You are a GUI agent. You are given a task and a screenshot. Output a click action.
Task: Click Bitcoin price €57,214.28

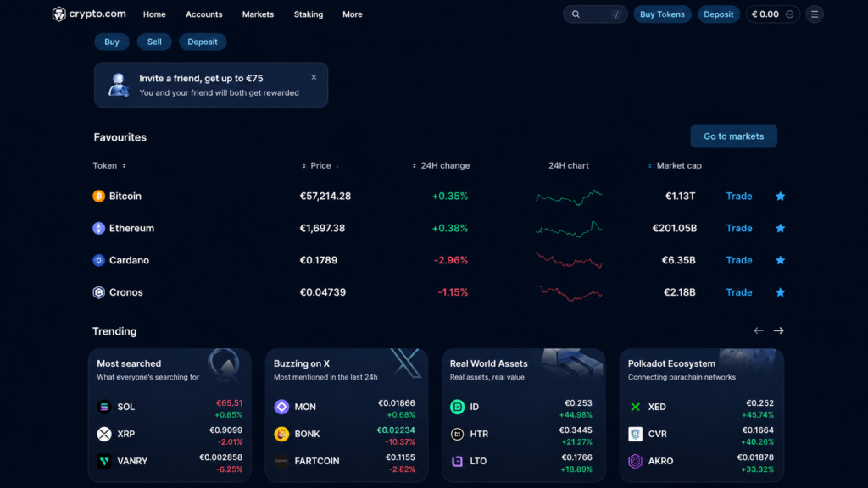[x=325, y=196]
